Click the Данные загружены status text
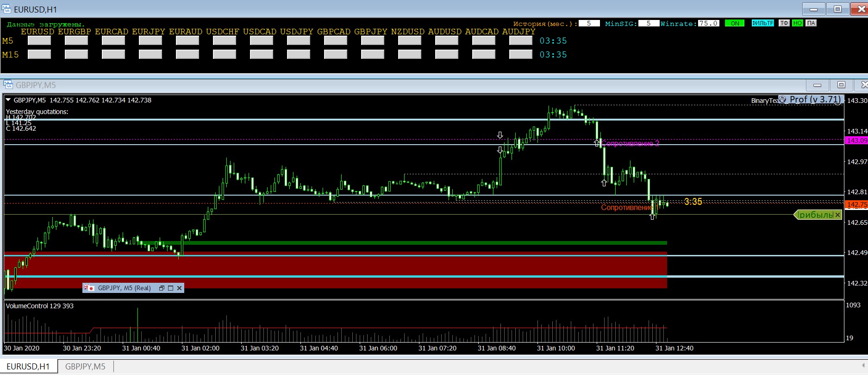 [x=46, y=24]
